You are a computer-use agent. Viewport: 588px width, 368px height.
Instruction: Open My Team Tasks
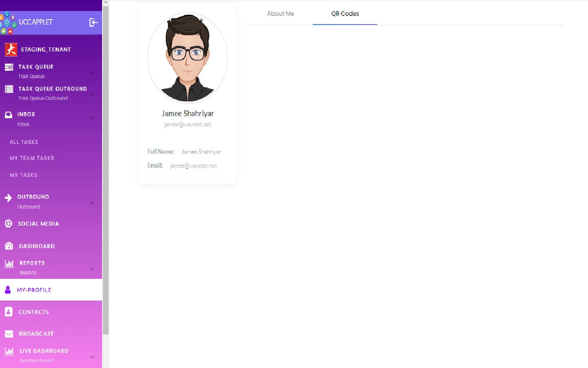point(32,158)
